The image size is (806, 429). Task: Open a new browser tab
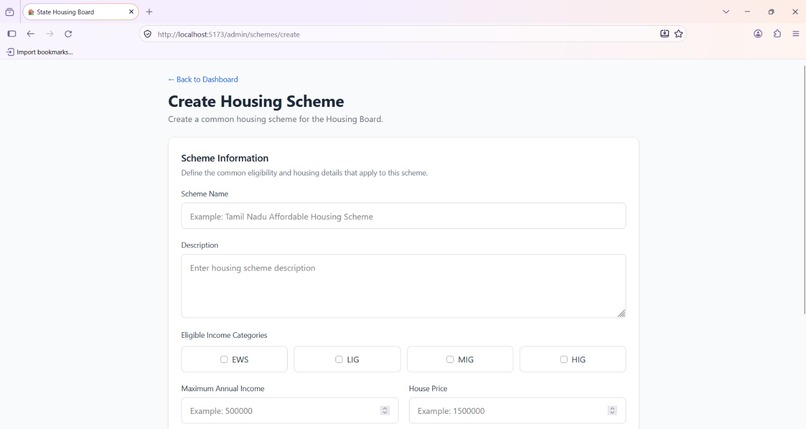click(149, 12)
